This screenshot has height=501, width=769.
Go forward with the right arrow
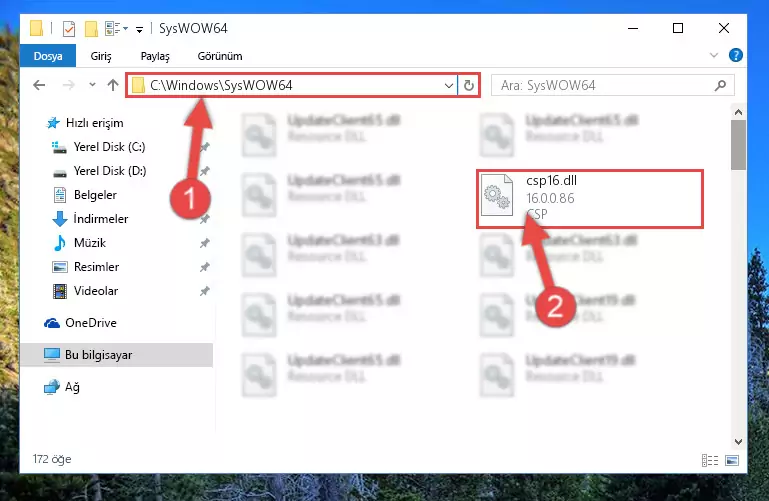coord(69,85)
